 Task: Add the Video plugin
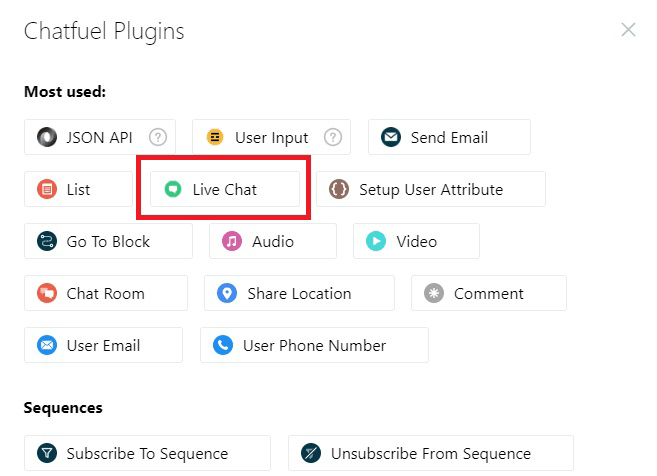point(416,241)
